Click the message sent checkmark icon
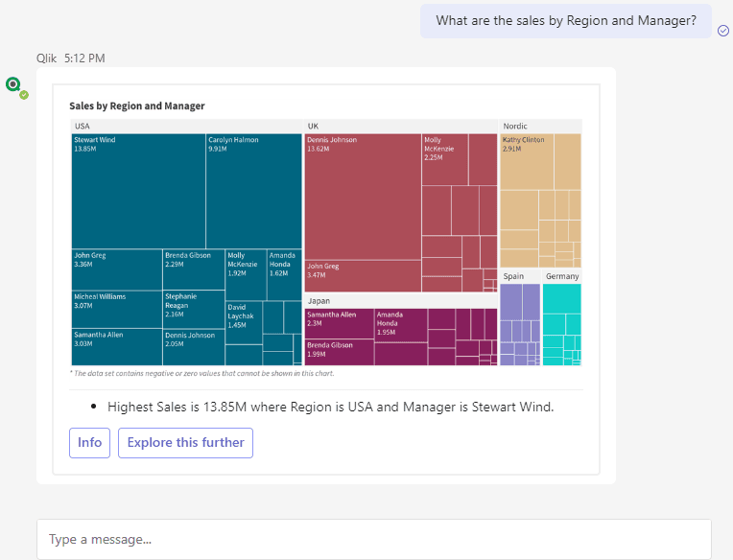This screenshot has width=733, height=560. click(x=723, y=31)
